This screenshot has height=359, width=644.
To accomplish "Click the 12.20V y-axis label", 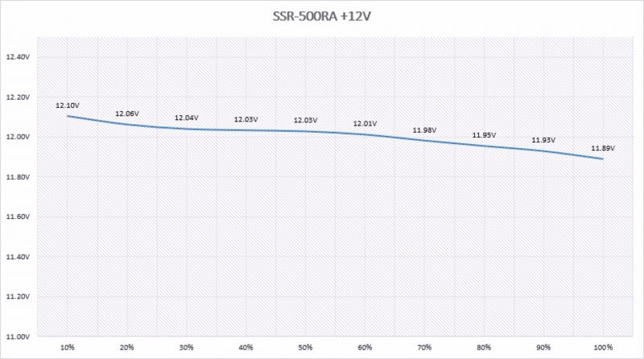I will point(18,97).
